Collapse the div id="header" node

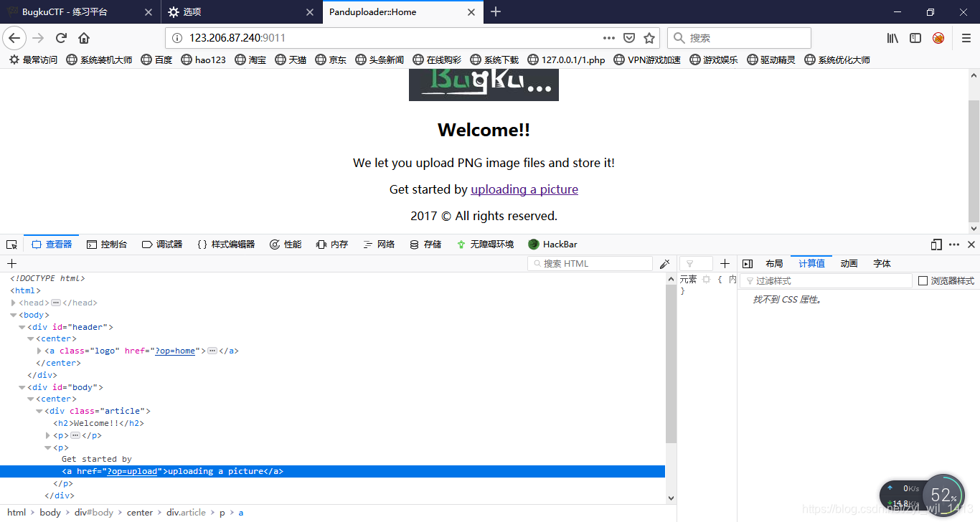pos(22,327)
